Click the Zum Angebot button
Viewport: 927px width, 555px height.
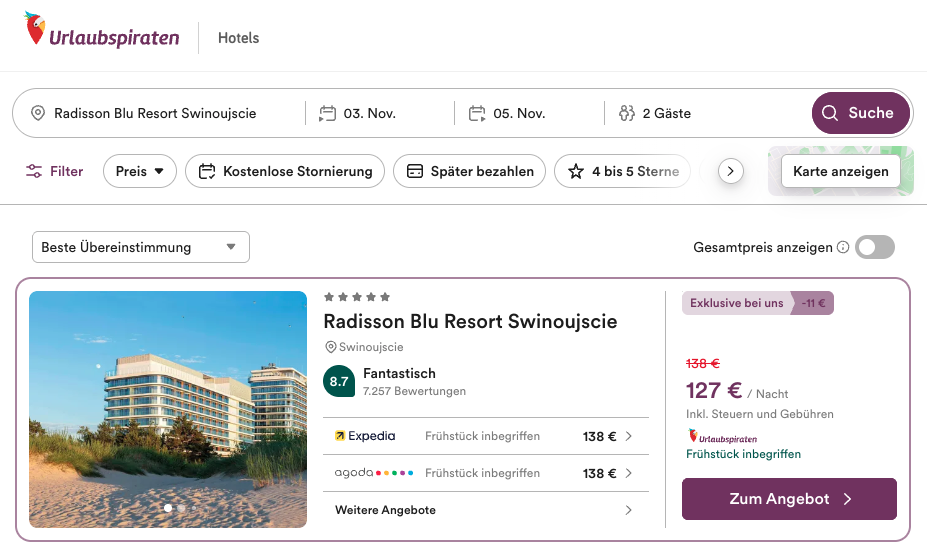[x=789, y=499]
